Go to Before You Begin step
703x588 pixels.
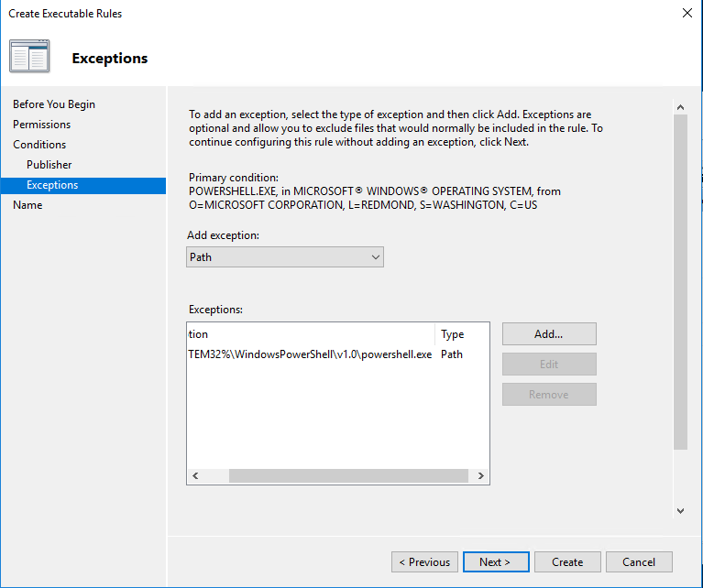(54, 104)
